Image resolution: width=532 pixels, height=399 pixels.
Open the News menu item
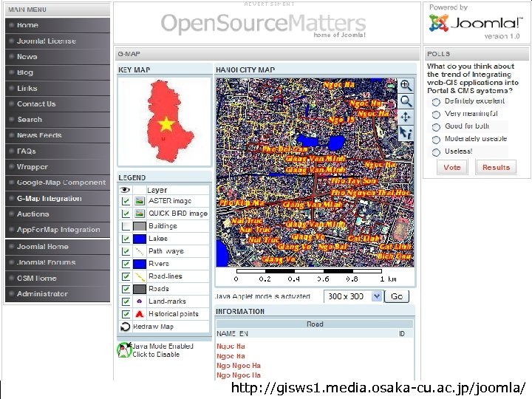[x=58, y=57]
